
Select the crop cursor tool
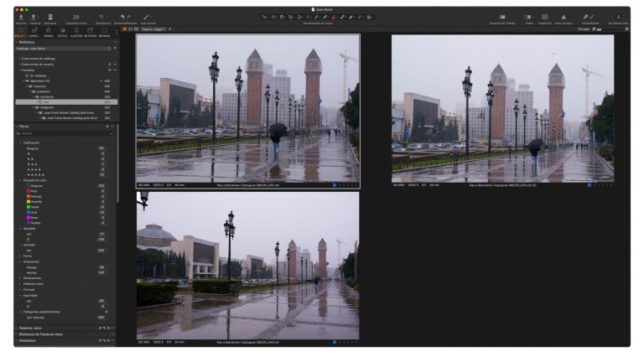(x=290, y=18)
